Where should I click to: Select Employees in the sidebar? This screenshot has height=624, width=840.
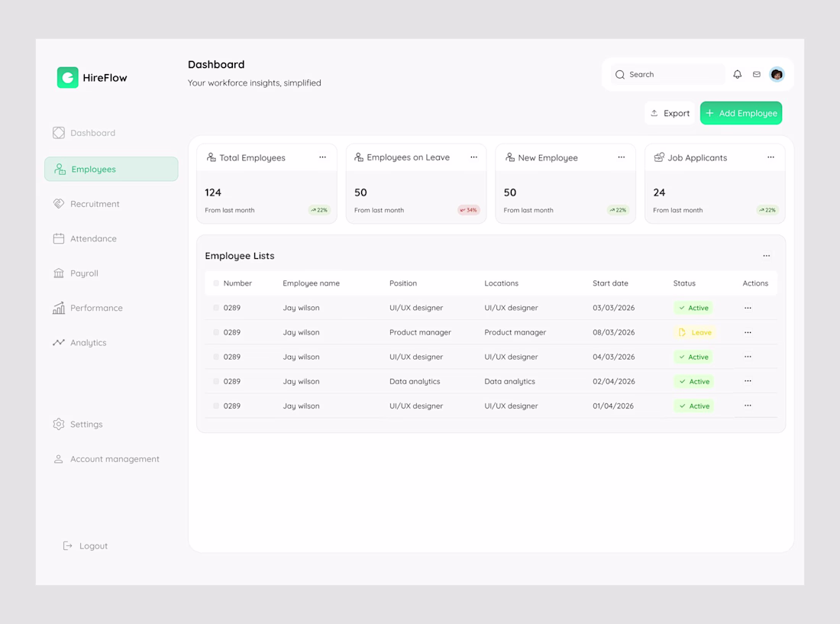click(x=111, y=170)
